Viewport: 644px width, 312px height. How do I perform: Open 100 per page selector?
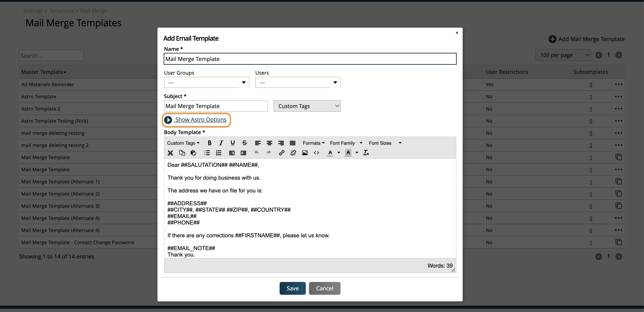point(563,55)
